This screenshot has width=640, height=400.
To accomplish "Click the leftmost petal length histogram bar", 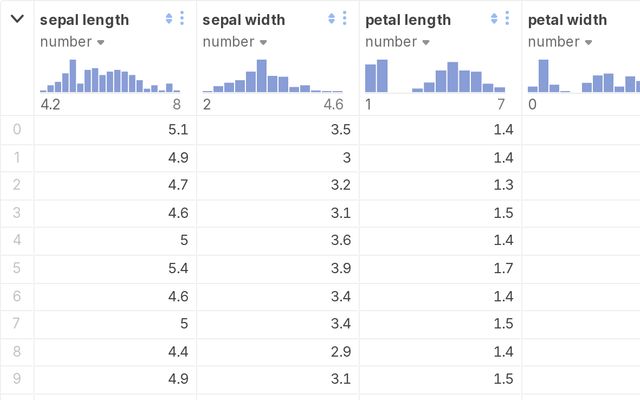I will [x=370, y=78].
